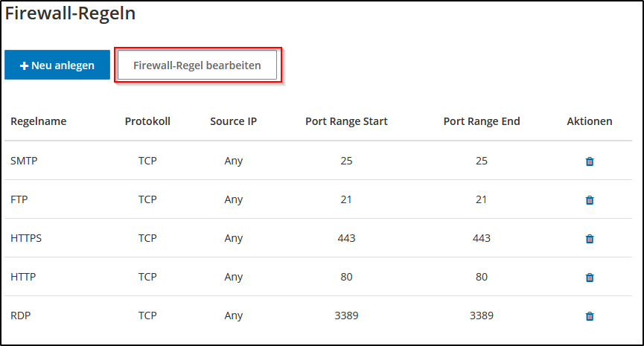
Task: Delete the HTTP rule on port 80
Action: 590,277
